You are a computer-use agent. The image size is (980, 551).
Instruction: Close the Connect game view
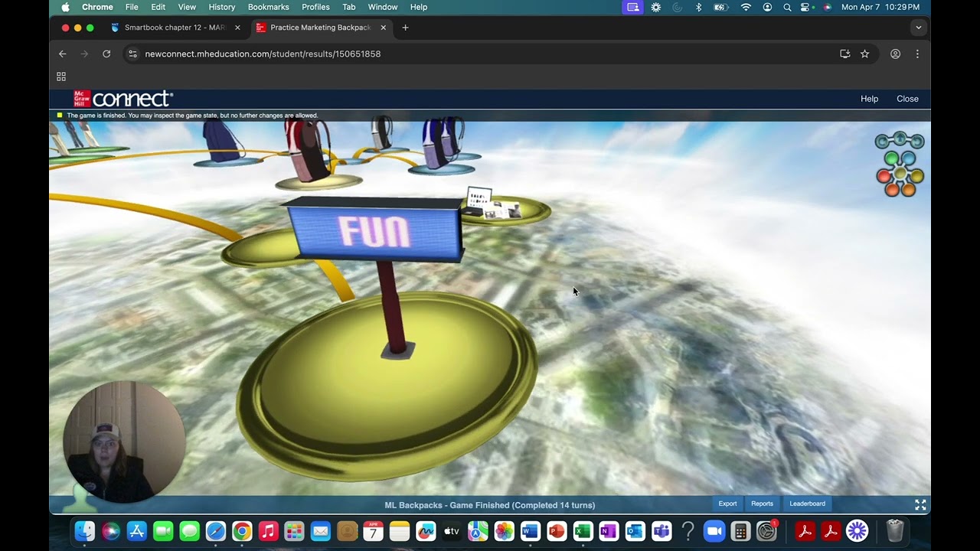(x=907, y=99)
